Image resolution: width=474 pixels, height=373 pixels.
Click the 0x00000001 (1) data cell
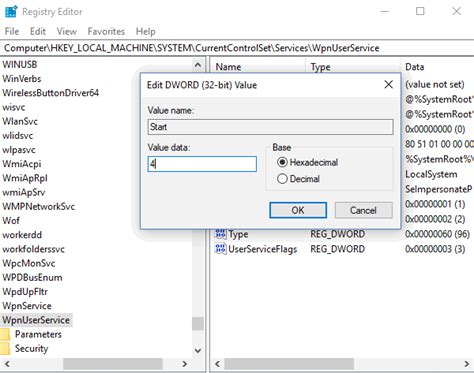point(435,204)
